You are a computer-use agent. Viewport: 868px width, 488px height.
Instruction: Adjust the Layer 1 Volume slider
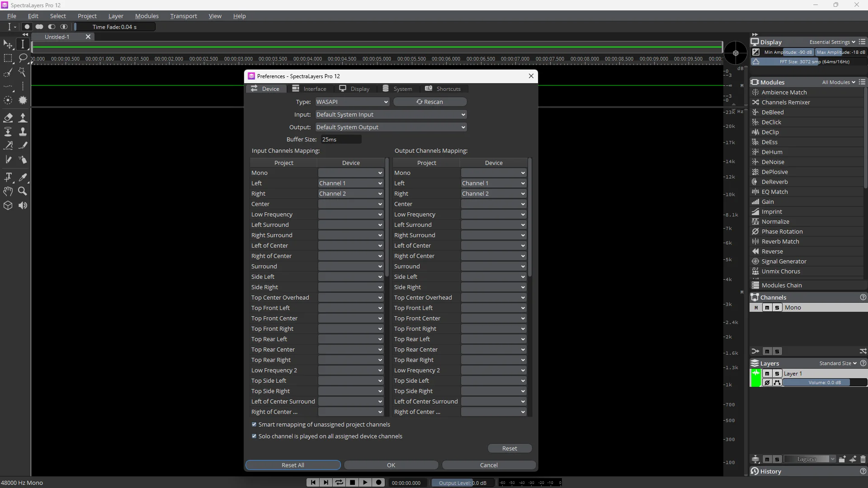click(824, 383)
